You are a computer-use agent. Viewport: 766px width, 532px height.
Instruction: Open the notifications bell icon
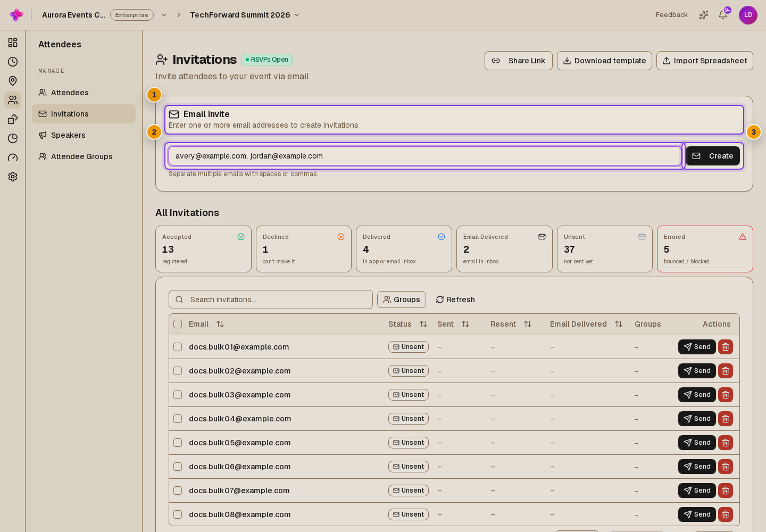[723, 15]
